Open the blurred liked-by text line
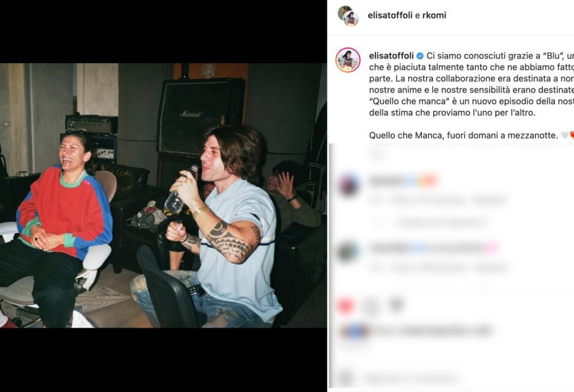Screen dimensions: 574x392 tap(432, 331)
